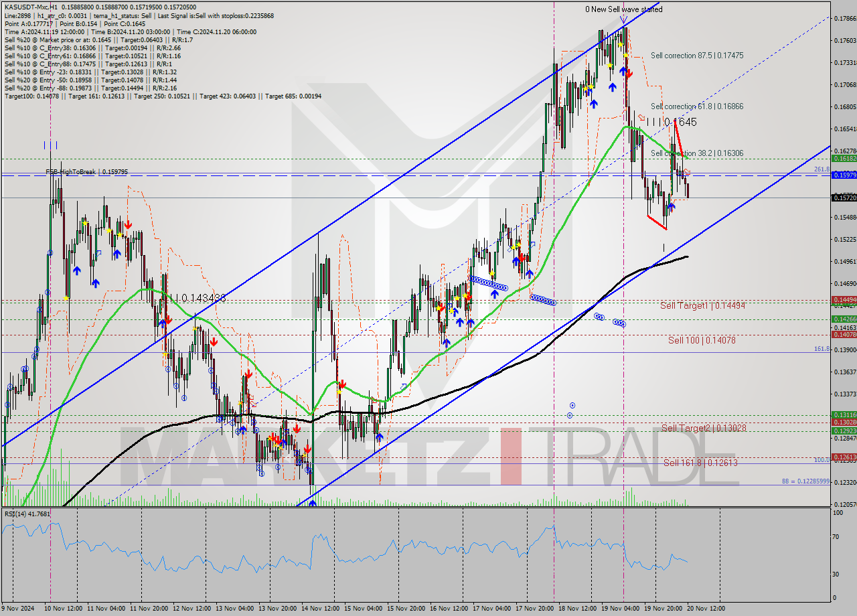Click the 'Sell %20 @ Entry -50' row
Screen dimensions: 857x616
tap(90, 80)
